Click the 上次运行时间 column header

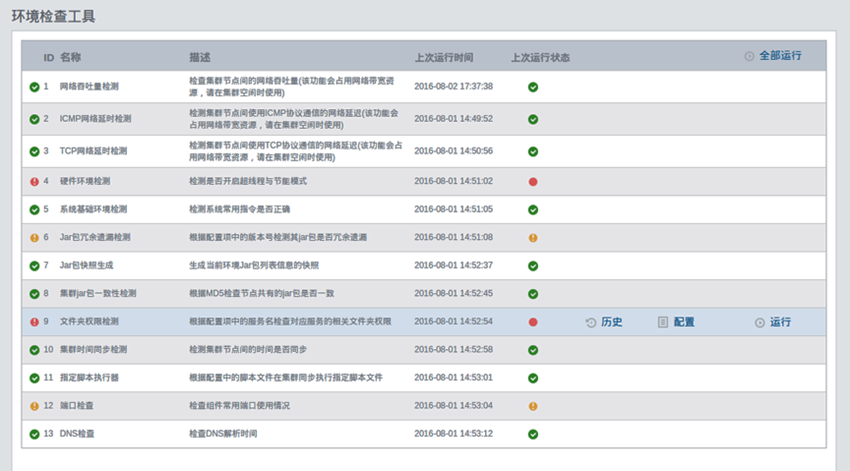click(x=444, y=57)
